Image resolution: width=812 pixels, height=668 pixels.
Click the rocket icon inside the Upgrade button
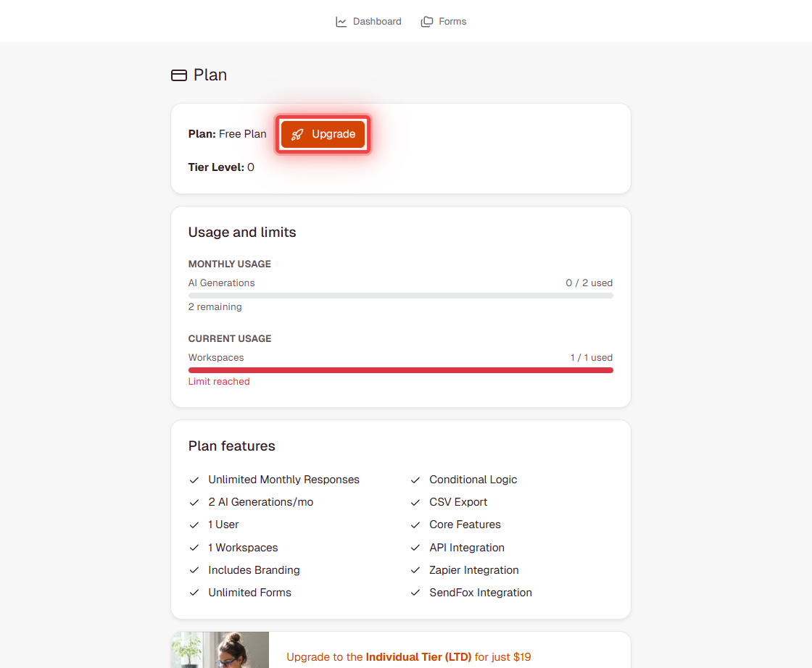coord(297,134)
